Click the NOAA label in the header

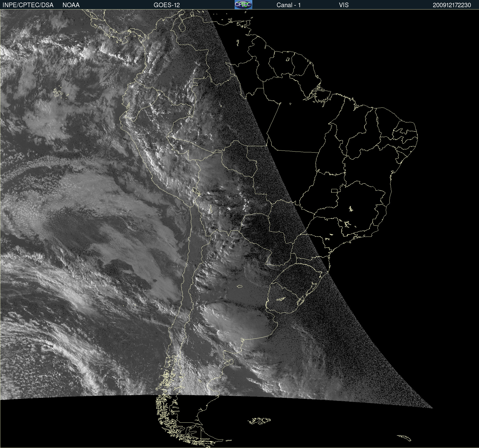tap(71, 5)
